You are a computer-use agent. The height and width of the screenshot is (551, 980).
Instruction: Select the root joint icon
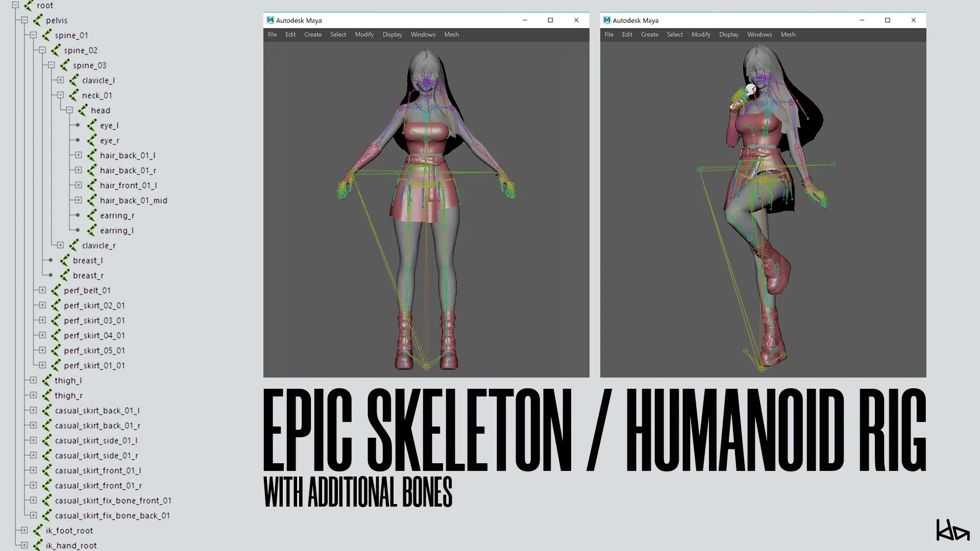[x=28, y=6]
